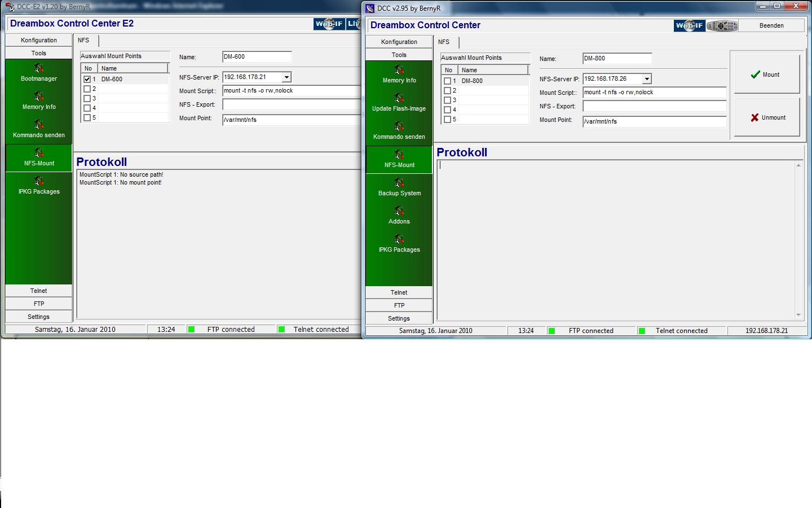The height and width of the screenshot is (508, 812).
Task: Expand NFS-Server IP dropdown showing 192.168.178.21
Action: click(x=286, y=77)
